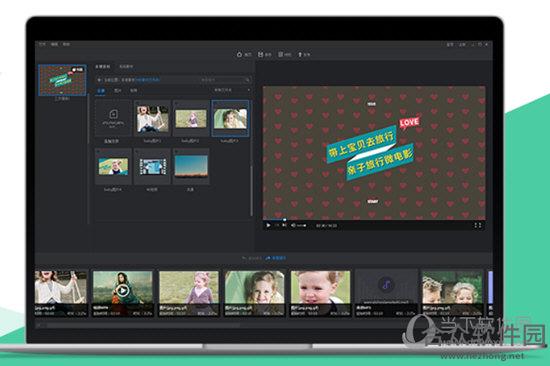Click the save disk icon in toolbar

pos(260,54)
